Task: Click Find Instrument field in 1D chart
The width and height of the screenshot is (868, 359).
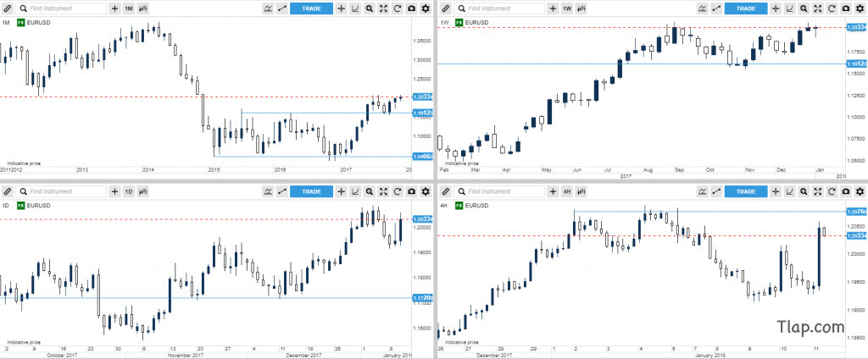Action: point(61,191)
